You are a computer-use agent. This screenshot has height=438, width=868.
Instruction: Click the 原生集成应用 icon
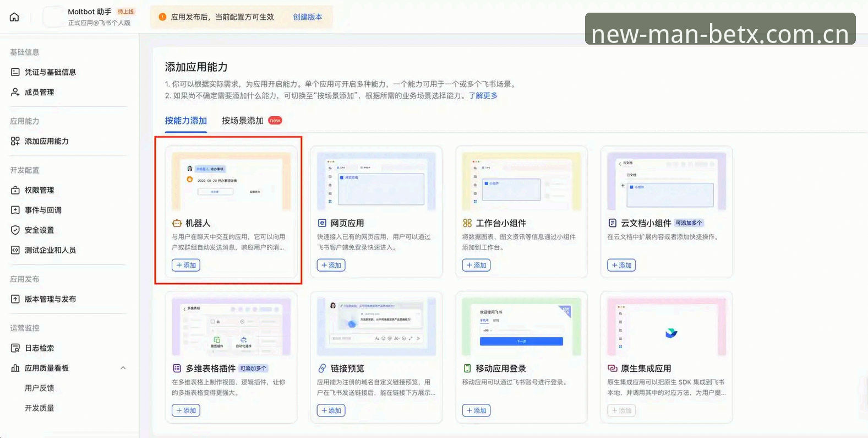click(x=613, y=368)
